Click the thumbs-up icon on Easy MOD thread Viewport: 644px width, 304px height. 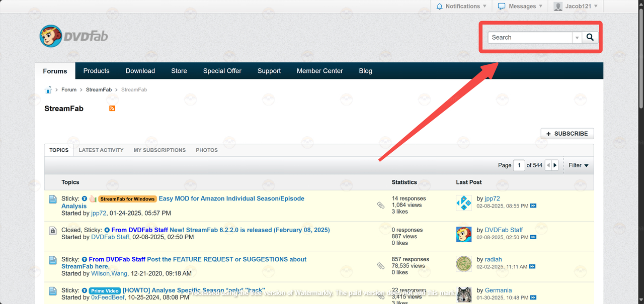(93, 199)
